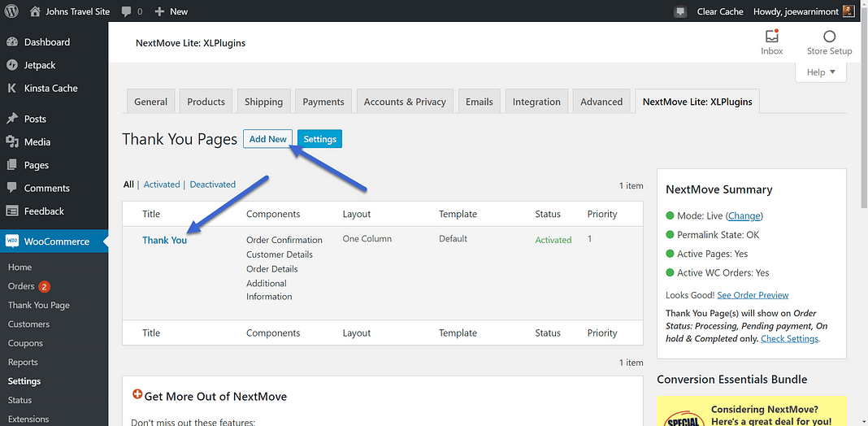
Task: Go to the Integration tab
Action: [x=536, y=102]
